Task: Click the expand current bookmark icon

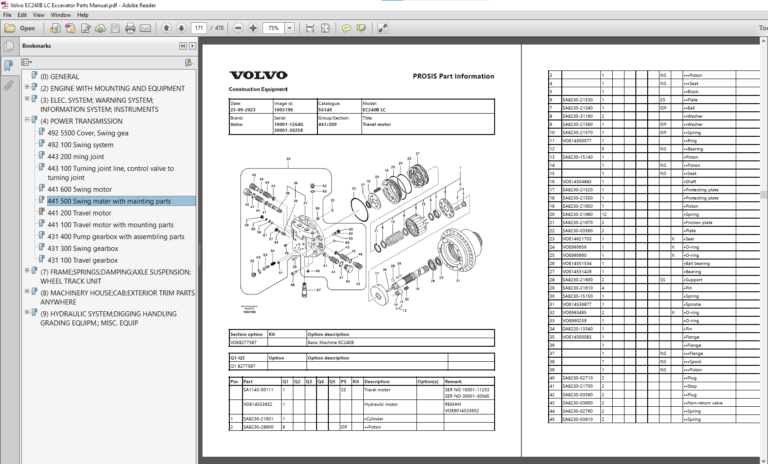Action: click(189, 62)
